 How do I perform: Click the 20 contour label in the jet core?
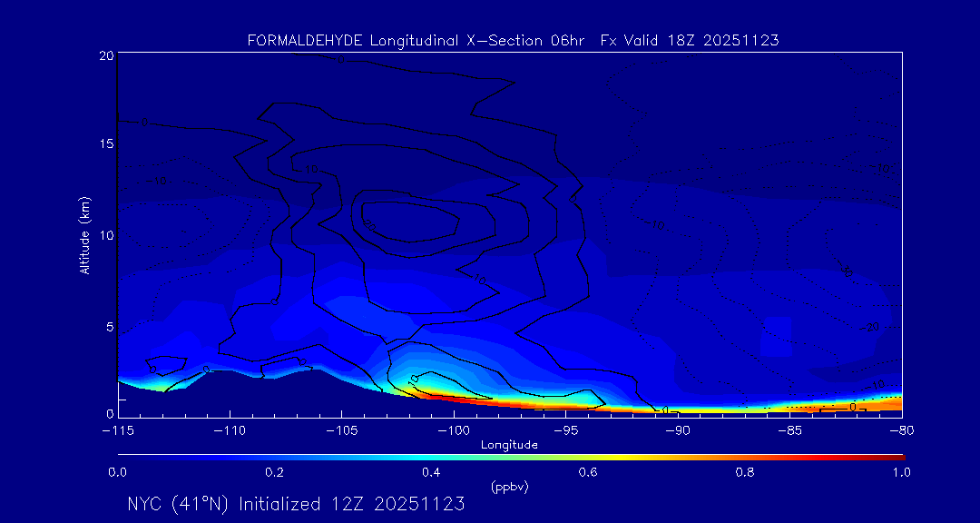pos(369,227)
